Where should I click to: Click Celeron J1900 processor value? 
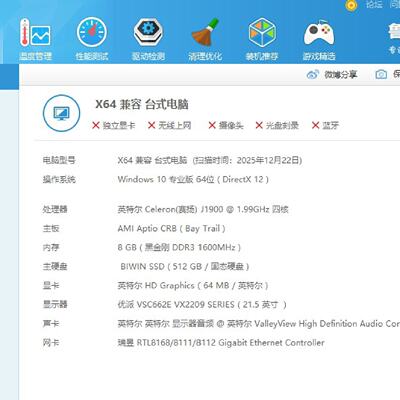[203, 209]
